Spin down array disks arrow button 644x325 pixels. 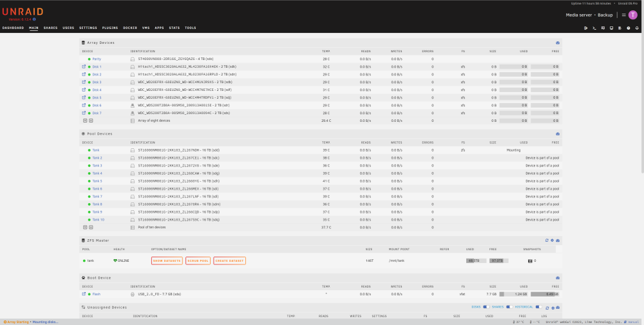85,121
